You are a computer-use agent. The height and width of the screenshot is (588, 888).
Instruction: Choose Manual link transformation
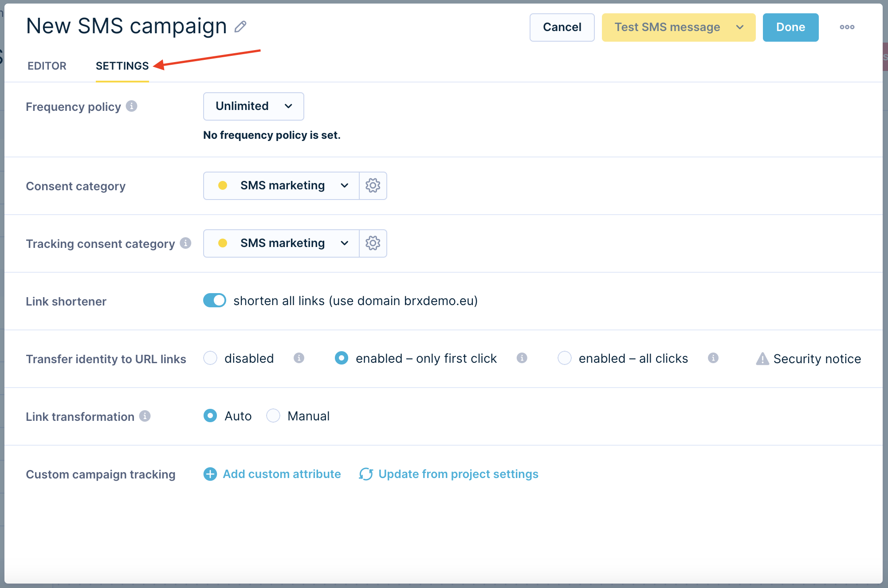pyautogui.click(x=273, y=416)
